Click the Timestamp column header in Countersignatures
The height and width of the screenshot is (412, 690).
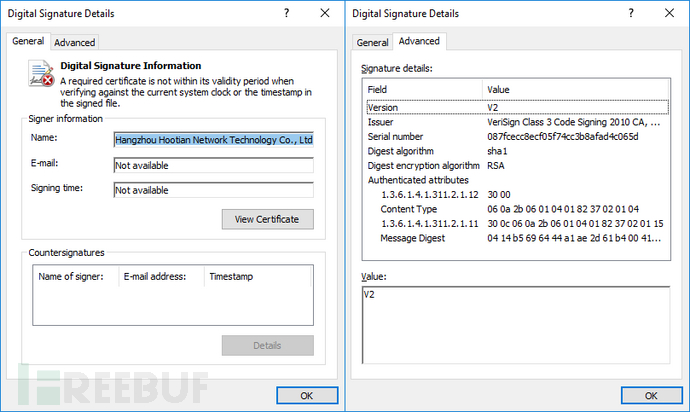point(258,276)
